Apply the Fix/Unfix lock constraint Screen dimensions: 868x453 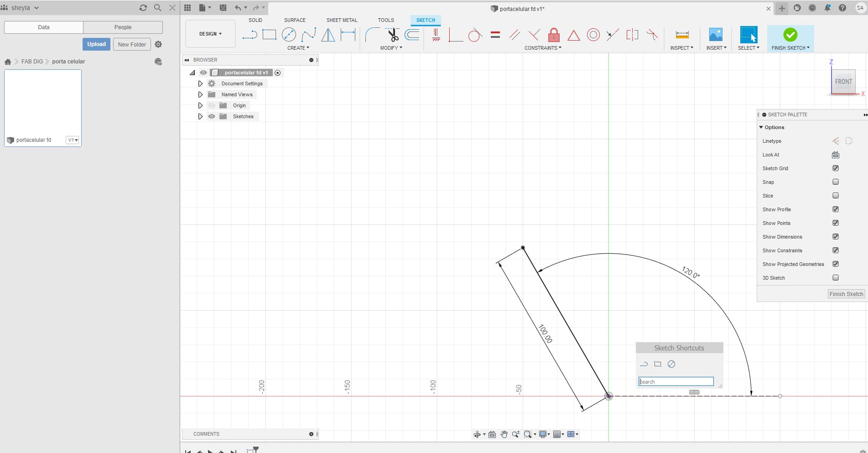tap(554, 35)
